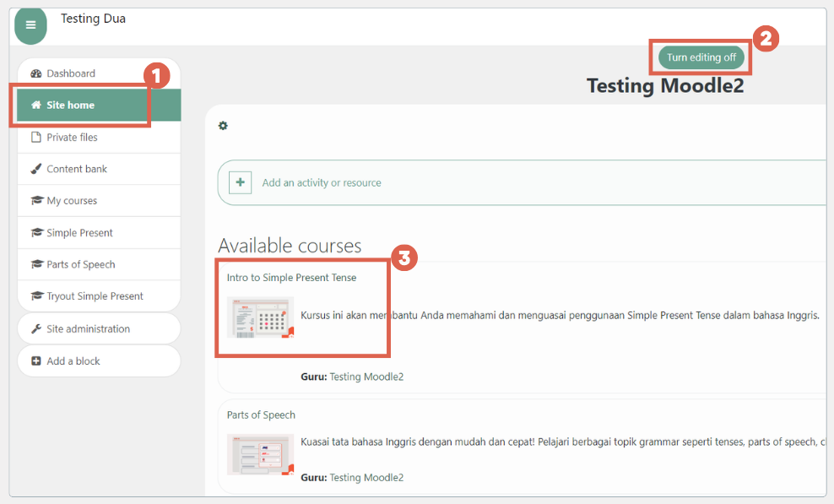Select Tryout Simple Present in the sidebar

pos(90,295)
